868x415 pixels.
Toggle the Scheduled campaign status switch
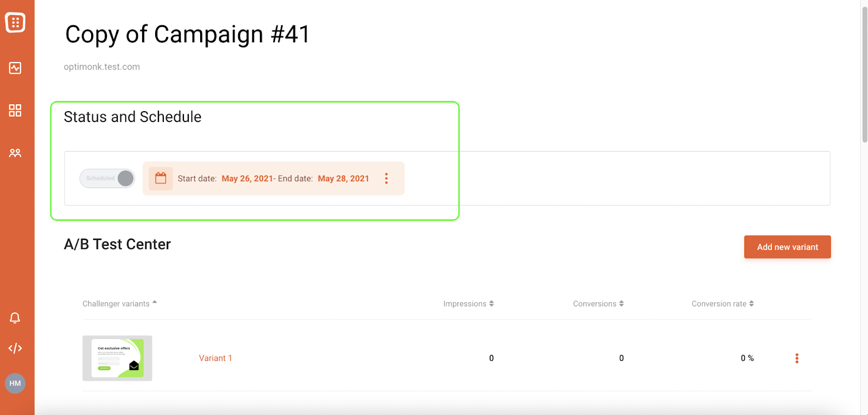click(x=107, y=178)
